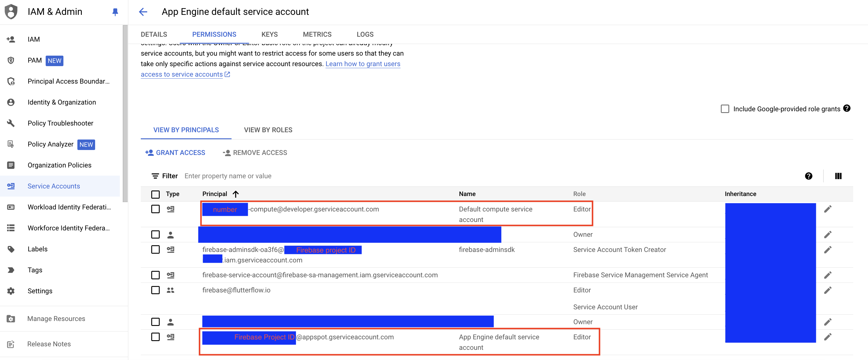Screen dimensions: 868x360
Task: Open Release Notes
Action: 60,344
